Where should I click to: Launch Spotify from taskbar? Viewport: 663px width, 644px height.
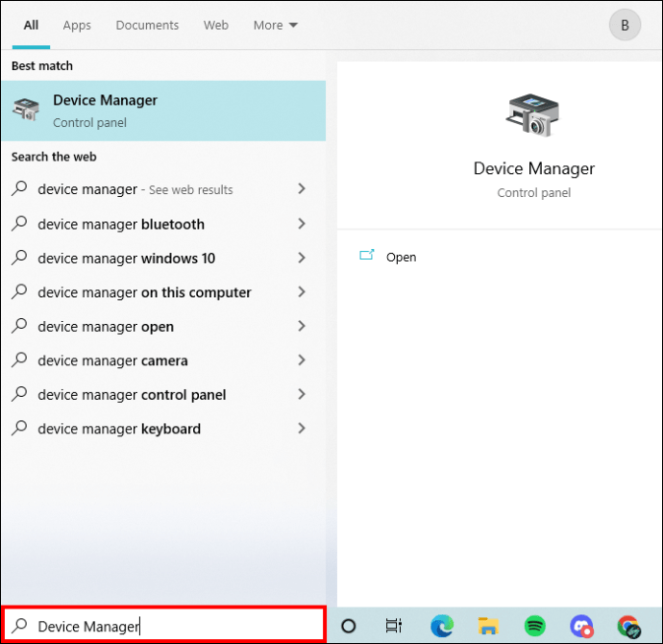tap(535, 626)
